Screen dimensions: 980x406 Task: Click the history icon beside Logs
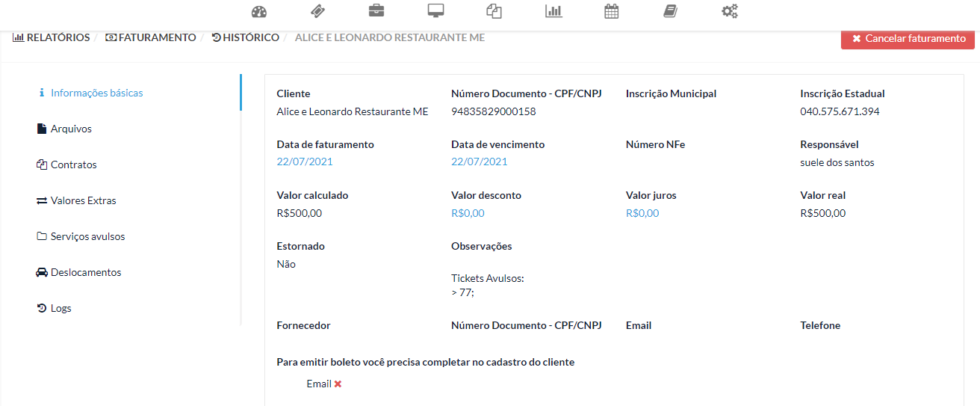pyautogui.click(x=42, y=308)
